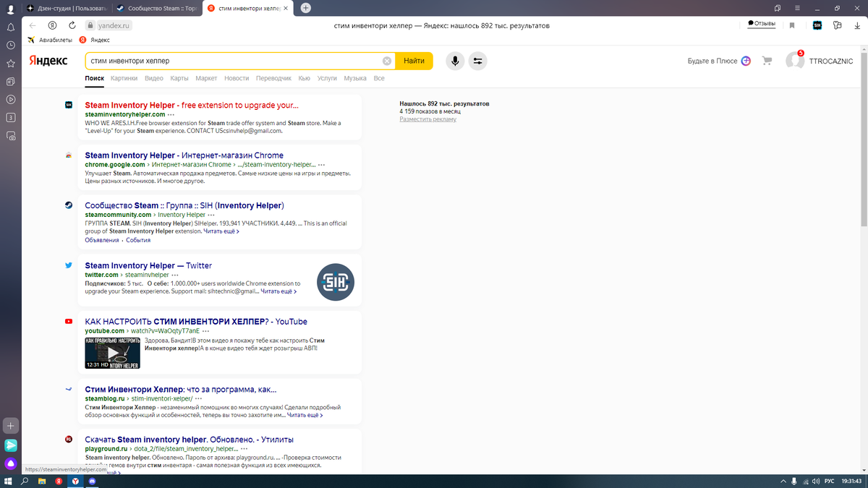
Task: Open Отзывы reviews button
Action: point(762,24)
